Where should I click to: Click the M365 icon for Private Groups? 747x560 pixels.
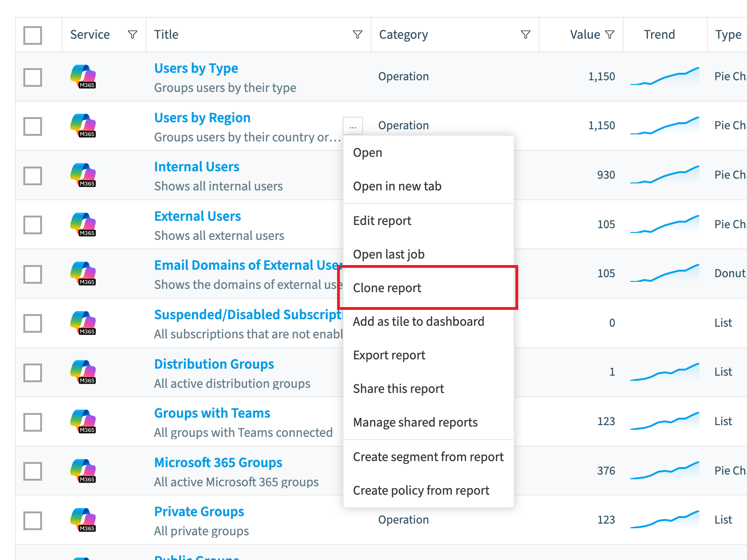click(x=83, y=520)
